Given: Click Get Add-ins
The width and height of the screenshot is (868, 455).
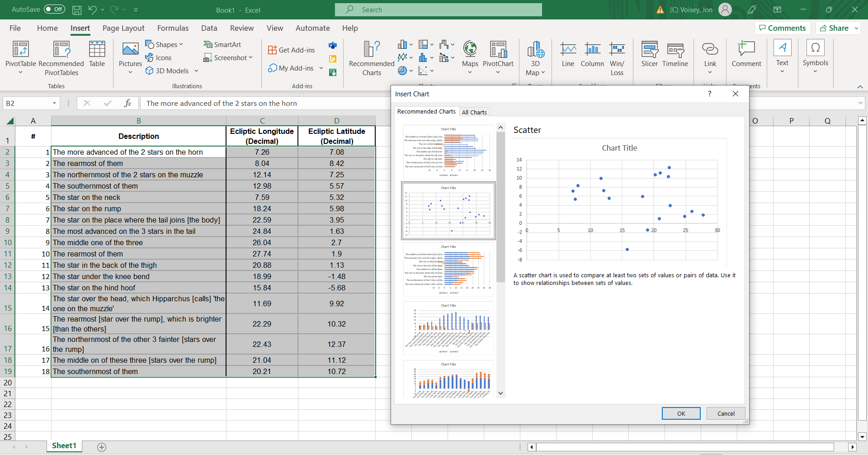Looking at the screenshot, I should coord(291,50).
